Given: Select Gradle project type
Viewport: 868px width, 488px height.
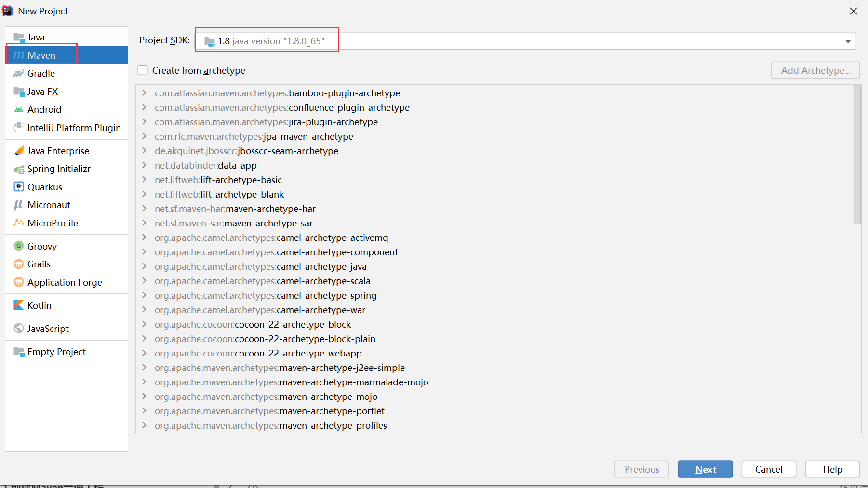Looking at the screenshot, I should tap(67, 73).
